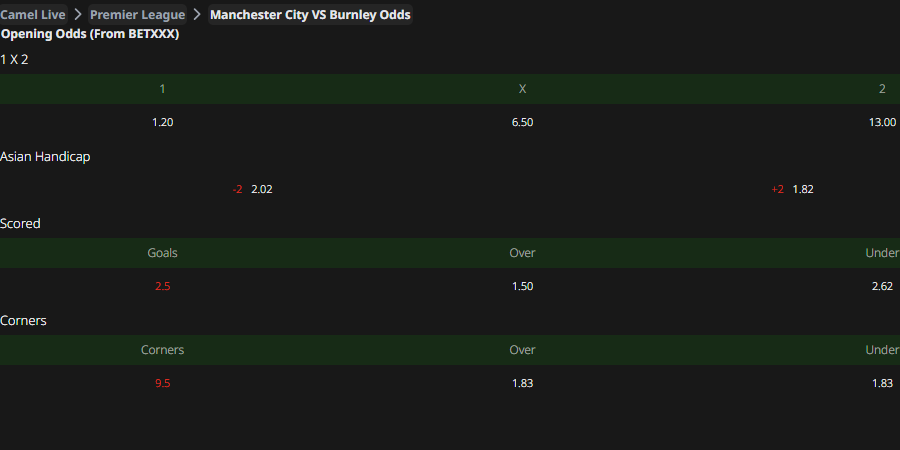Click the Goals column header
This screenshot has height=450, width=900.
pos(162,253)
